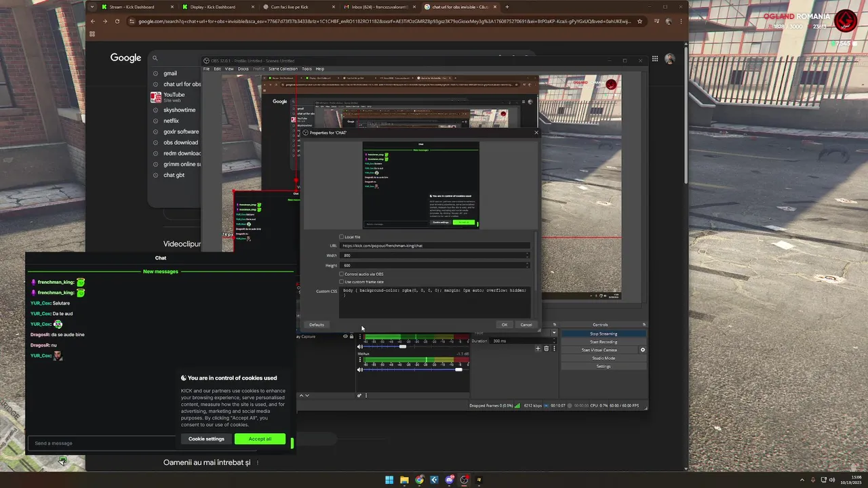This screenshot has width=868, height=488.
Task: Click the Defaults button in the Properties dialog
Action: point(317,325)
